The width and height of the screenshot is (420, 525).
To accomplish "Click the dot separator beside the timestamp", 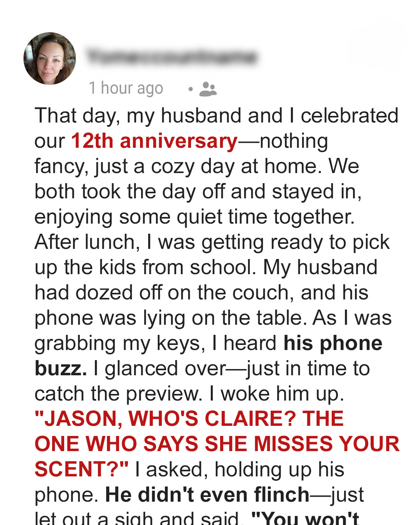I will 191,89.
